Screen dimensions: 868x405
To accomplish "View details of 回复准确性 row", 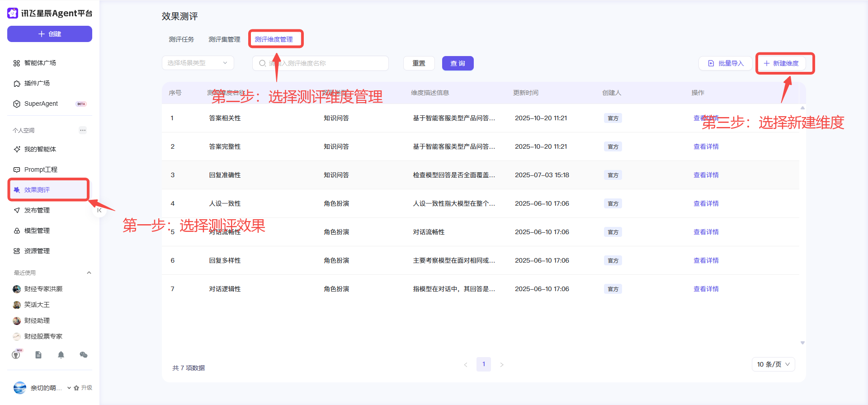I will [x=706, y=175].
